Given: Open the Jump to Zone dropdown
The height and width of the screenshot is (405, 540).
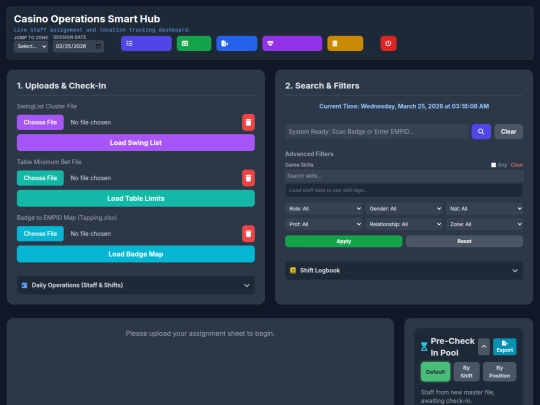Looking at the screenshot, I should tap(31, 46).
